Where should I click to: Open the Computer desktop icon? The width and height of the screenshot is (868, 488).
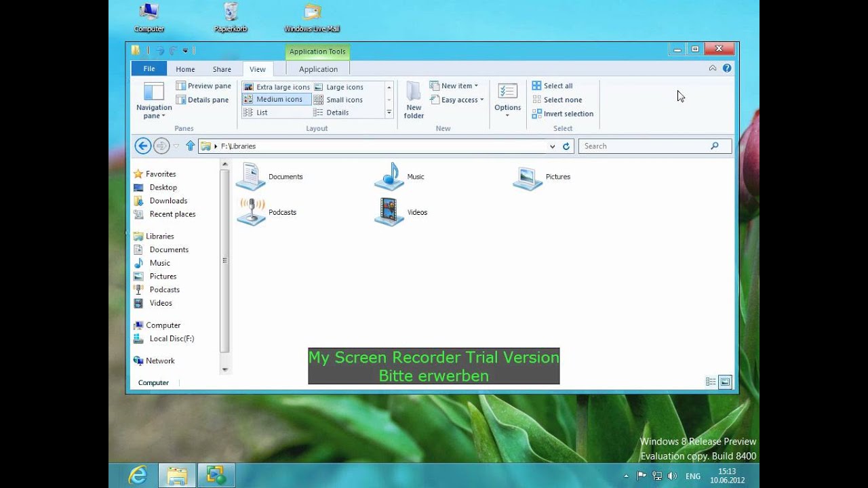[149, 18]
